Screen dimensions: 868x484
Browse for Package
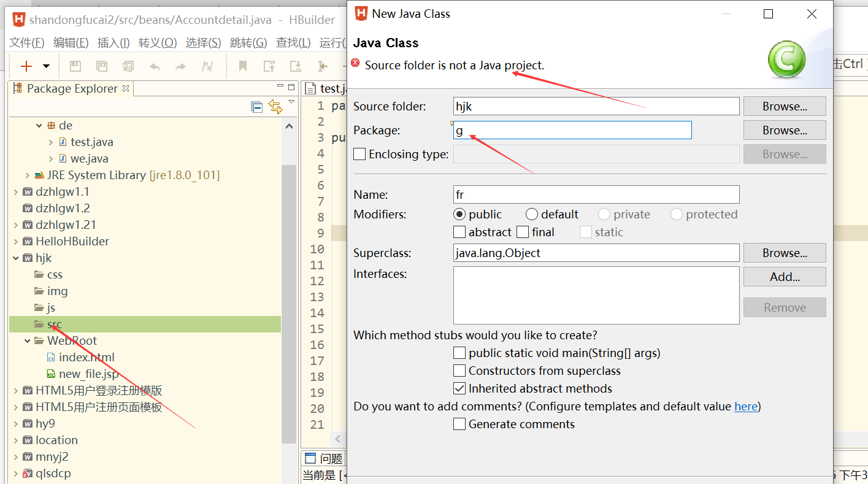(785, 130)
